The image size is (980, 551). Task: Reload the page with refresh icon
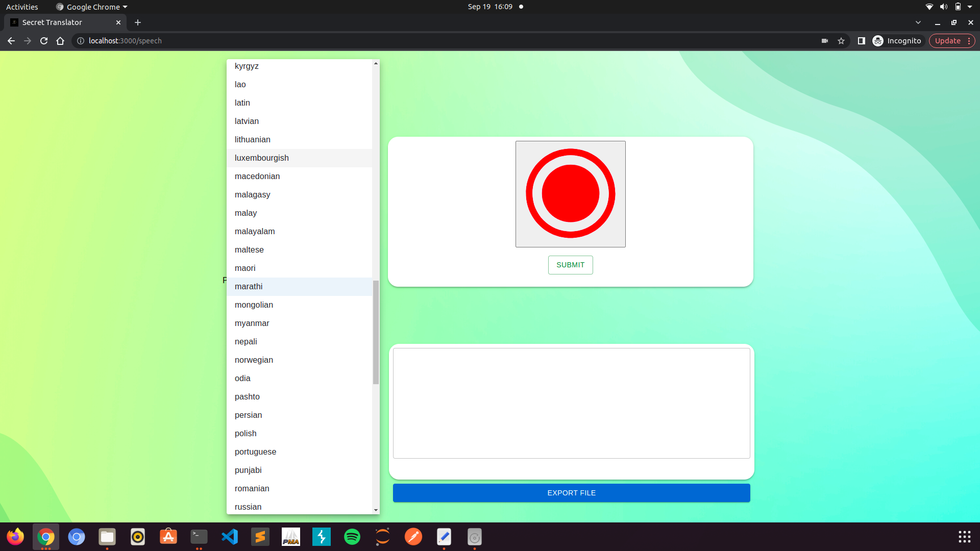coord(44,41)
